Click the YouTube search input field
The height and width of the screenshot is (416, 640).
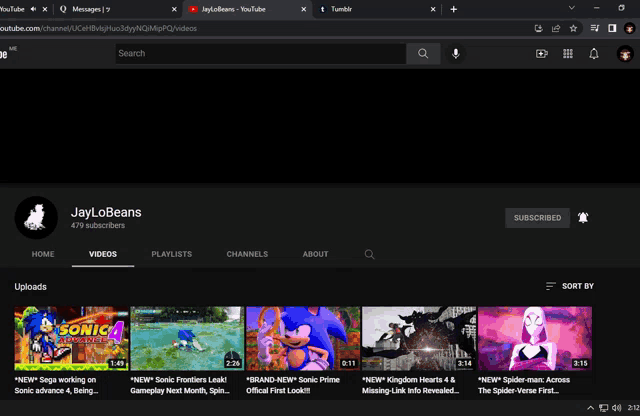click(x=261, y=53)
